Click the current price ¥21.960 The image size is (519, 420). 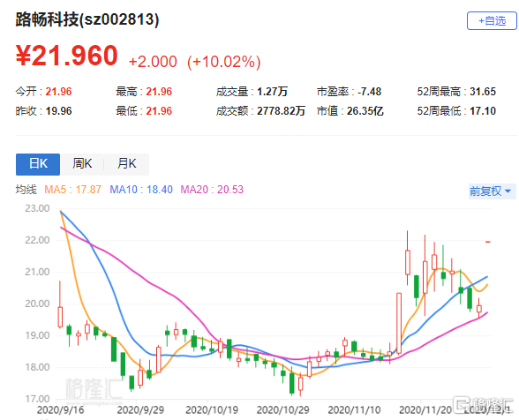[x=66, y=56]
